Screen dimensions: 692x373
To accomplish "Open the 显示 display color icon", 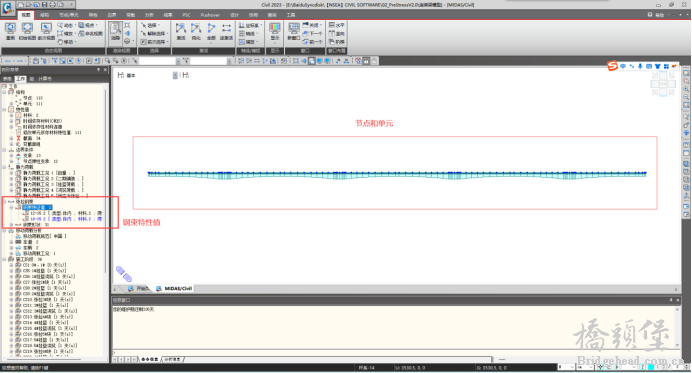I will (275, 32).
